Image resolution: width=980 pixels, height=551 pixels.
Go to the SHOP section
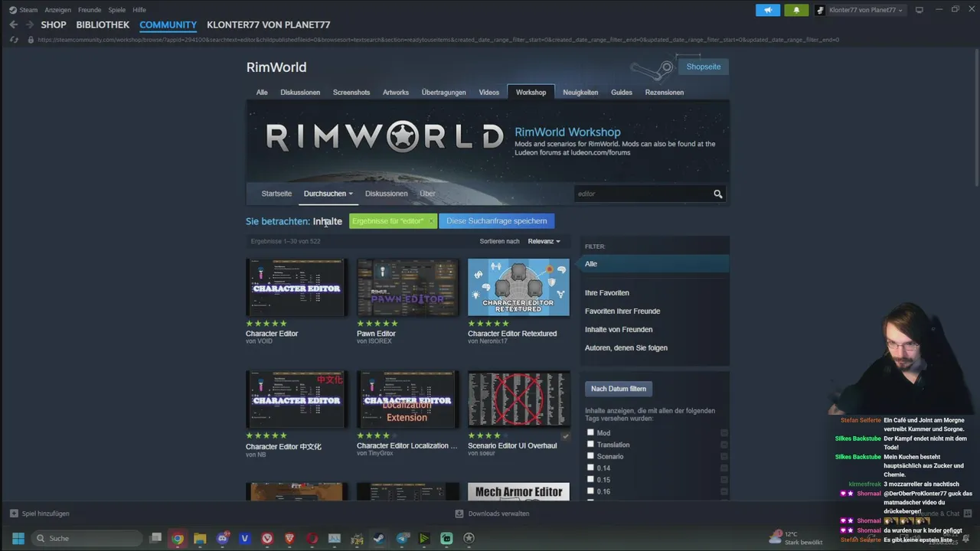[x=54, y=24]
